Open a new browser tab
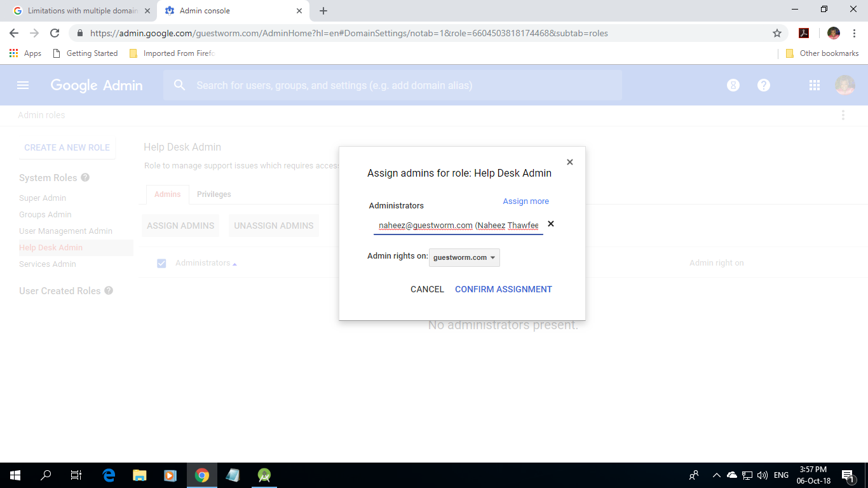Viewport: 868px width, 488px height. (323, 11)
